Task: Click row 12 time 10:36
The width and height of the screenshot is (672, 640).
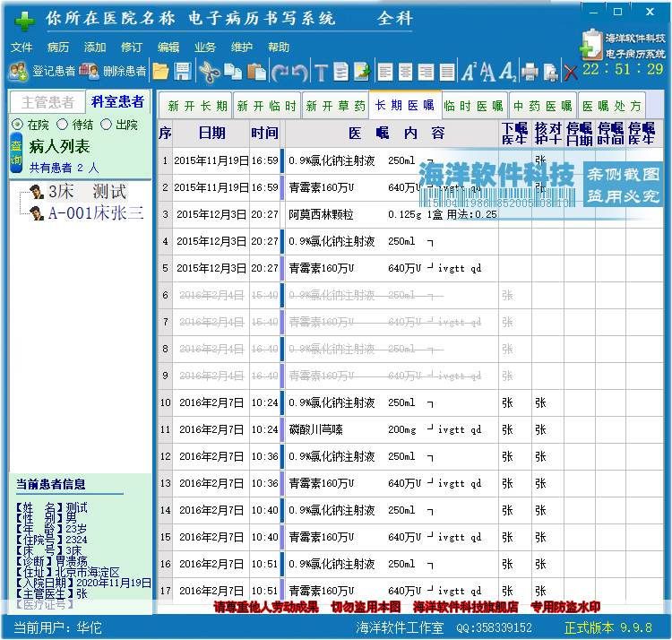Action: tap(265, 456)
